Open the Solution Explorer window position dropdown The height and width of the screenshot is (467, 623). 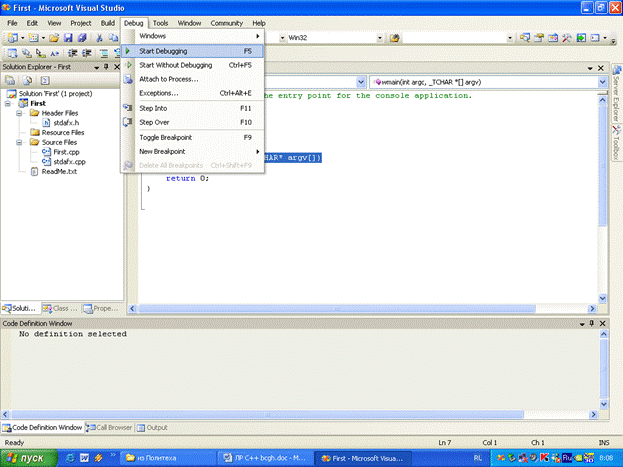[x=97, y=67]
